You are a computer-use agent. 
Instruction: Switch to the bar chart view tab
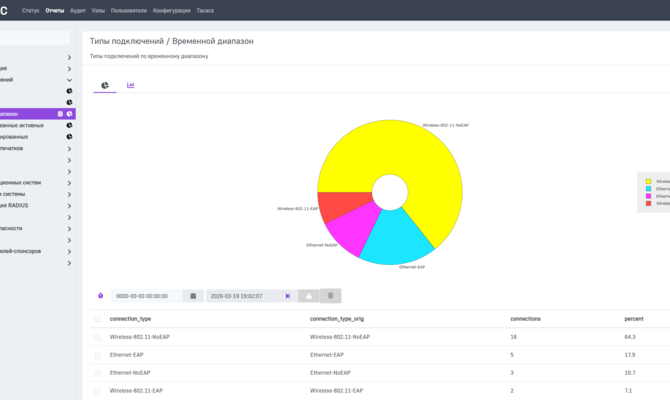(130, 85)
